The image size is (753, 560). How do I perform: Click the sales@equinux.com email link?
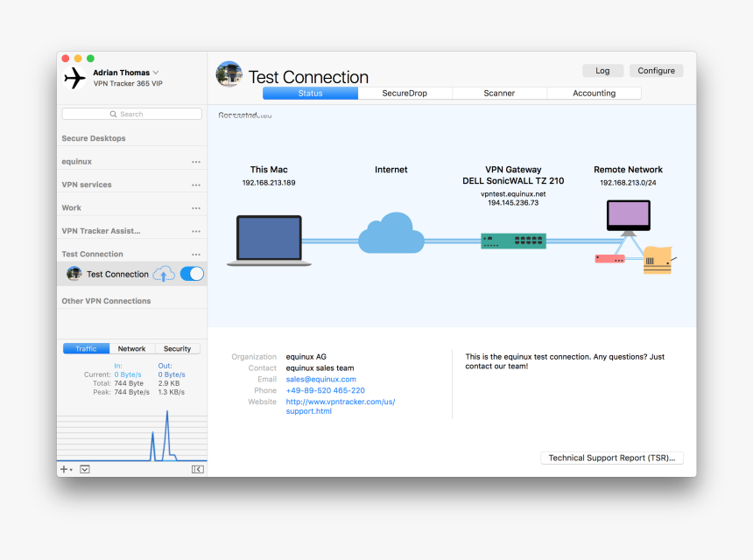320,379
